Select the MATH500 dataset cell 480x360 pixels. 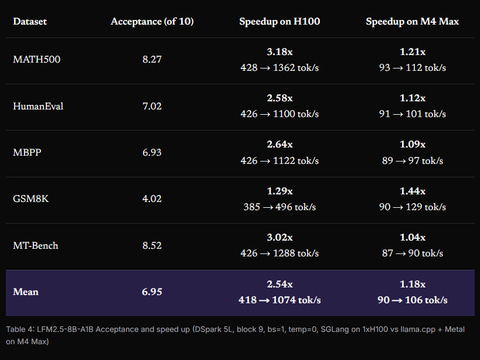[x=37, y=60]
